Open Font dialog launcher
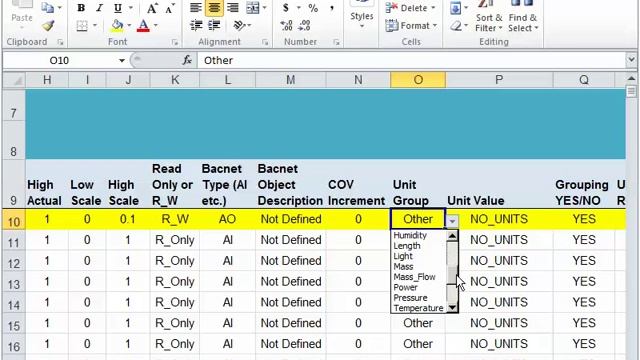The height and width of the screenshot is (360, 640). pyautogui.click(x=175, y=42)
